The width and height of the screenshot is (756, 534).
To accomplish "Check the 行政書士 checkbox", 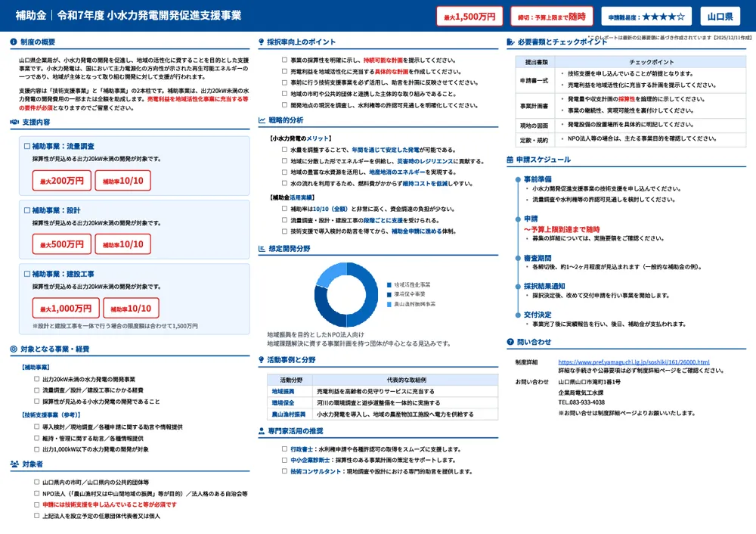I will (x=284, y=449).
